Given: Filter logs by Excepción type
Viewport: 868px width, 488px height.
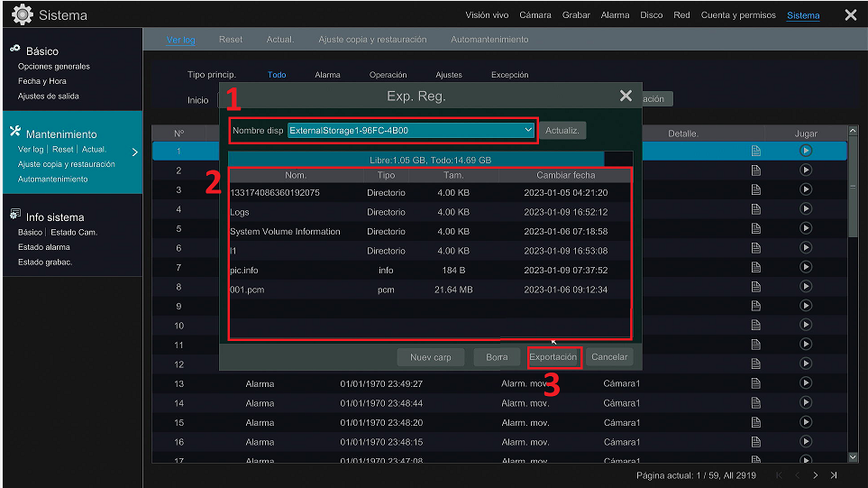Looking at the screenshot, I should click(x=509, y=75).
